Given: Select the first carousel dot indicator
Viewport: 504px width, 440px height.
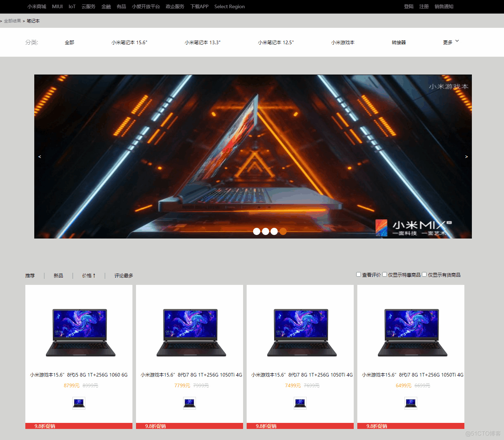Looking at the screenshot, I should point(257,231).
